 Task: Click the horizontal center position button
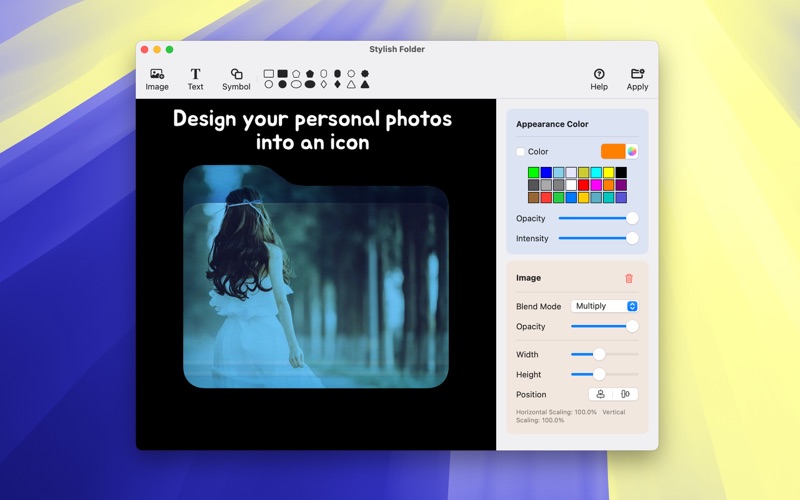(x=601, y=394)
